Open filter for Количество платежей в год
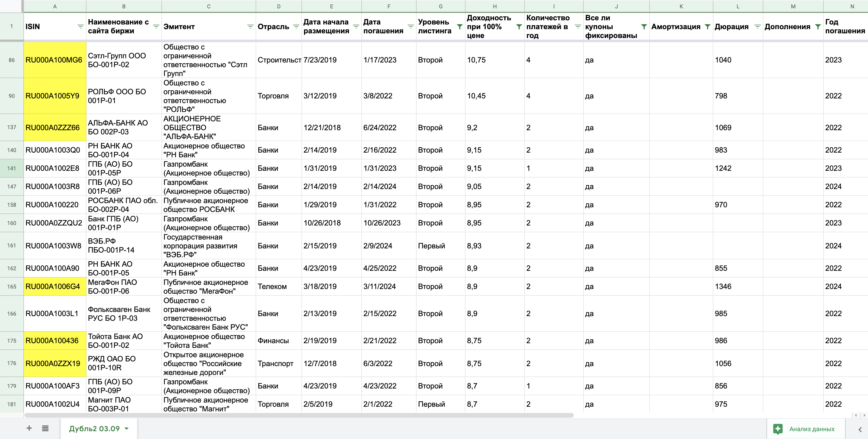868x439 pixels. (578, 27)
